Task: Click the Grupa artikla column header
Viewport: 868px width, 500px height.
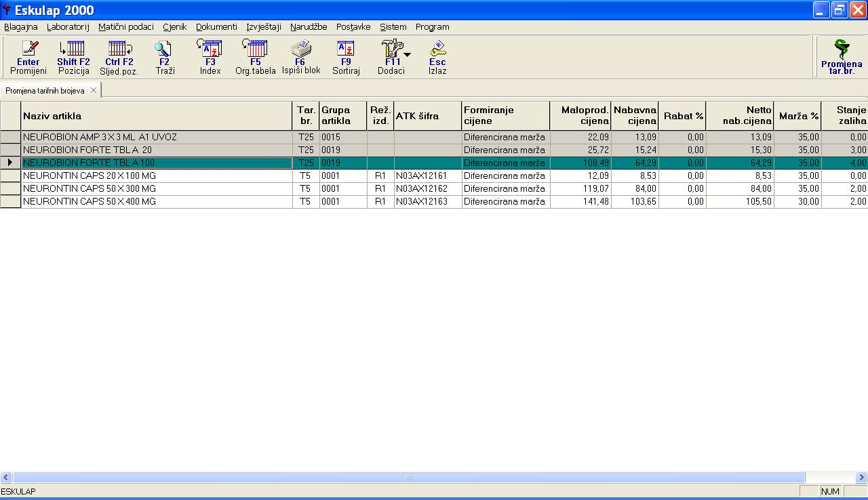Action: pyautogui.click(x=343, y=116)
